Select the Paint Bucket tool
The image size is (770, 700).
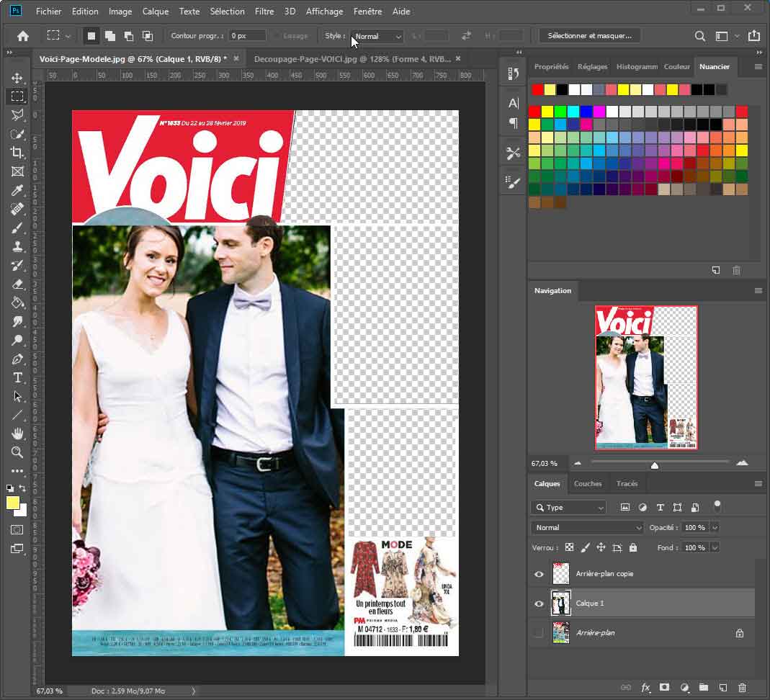pos(17,302)
